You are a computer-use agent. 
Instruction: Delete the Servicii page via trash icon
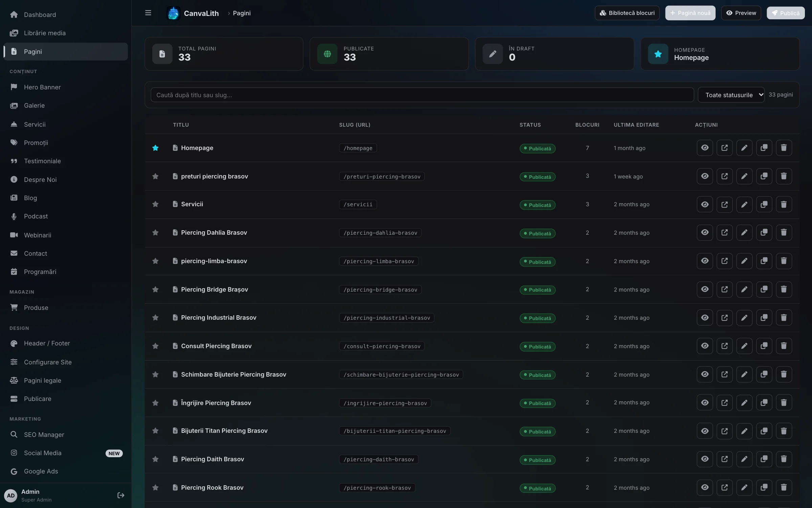(784, 204)
